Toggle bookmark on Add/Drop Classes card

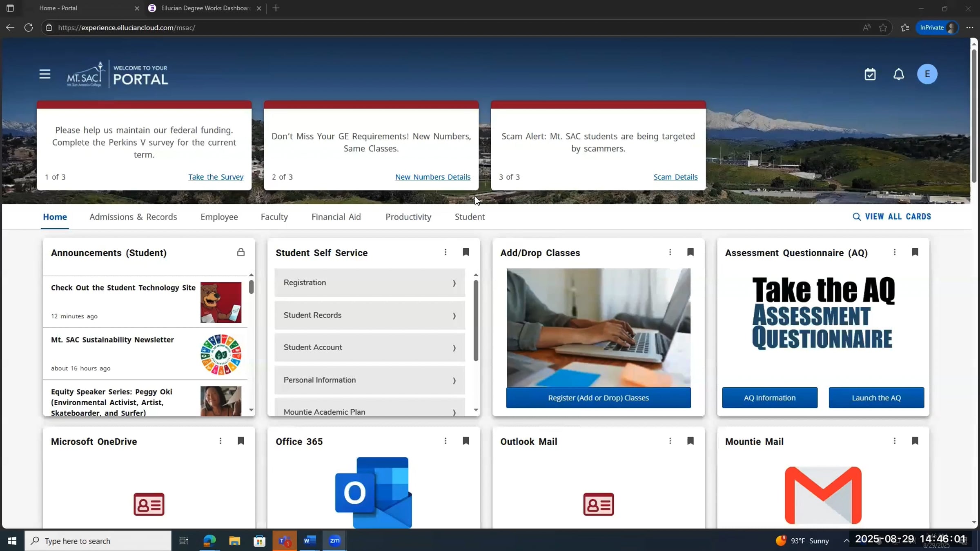click(x=690, y=252)
